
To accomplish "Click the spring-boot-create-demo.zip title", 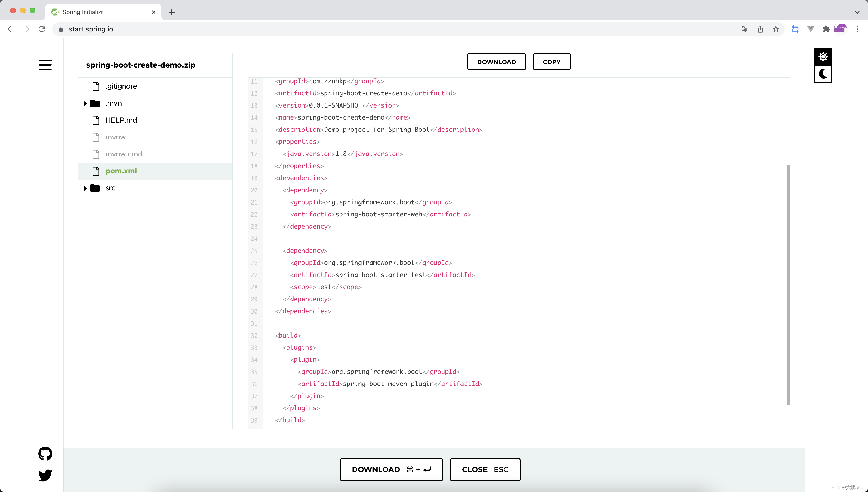I will point(141,65).
